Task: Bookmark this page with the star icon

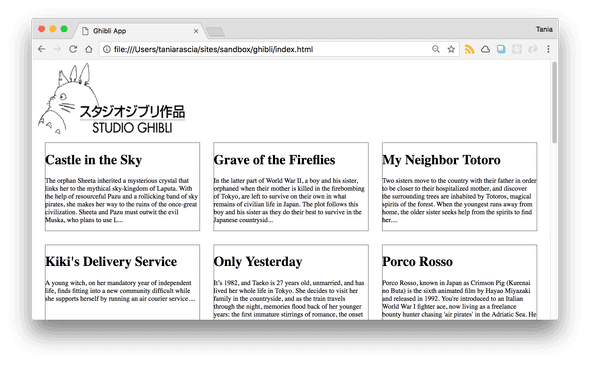Action: click(x=451, y=49)
